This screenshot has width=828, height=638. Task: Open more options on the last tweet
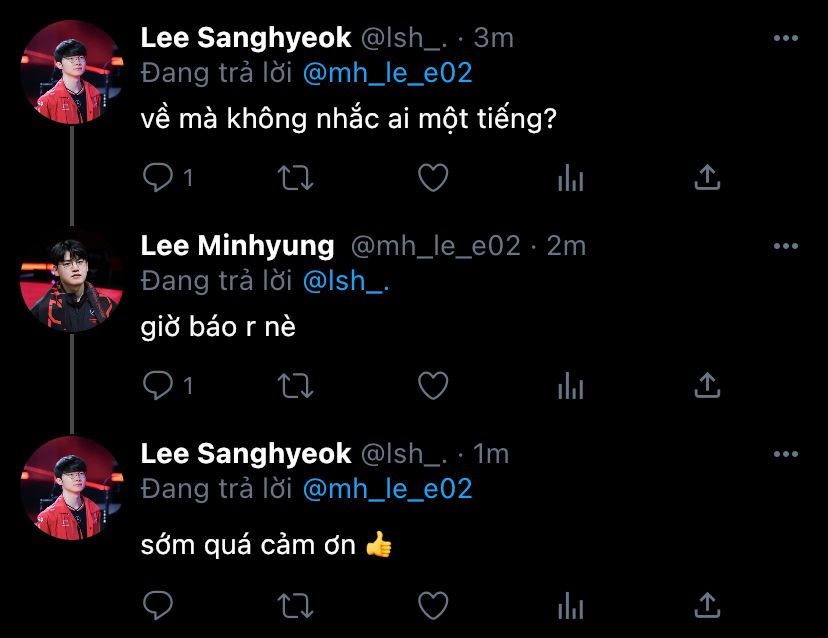(786, 454)
